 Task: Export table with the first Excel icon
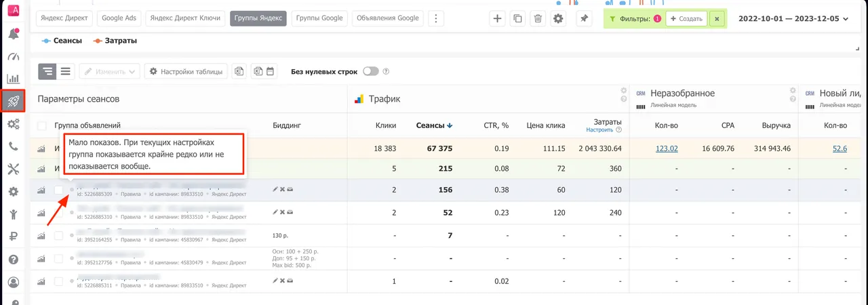239,71
